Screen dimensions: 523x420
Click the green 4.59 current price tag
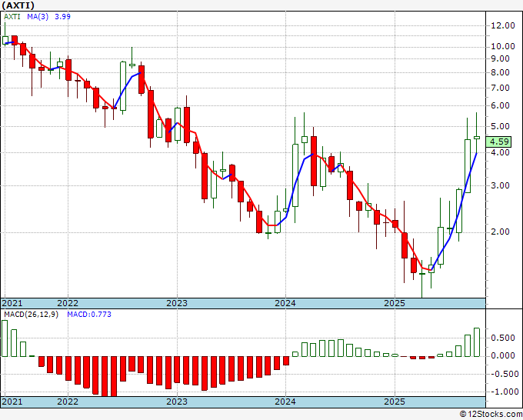498,142
